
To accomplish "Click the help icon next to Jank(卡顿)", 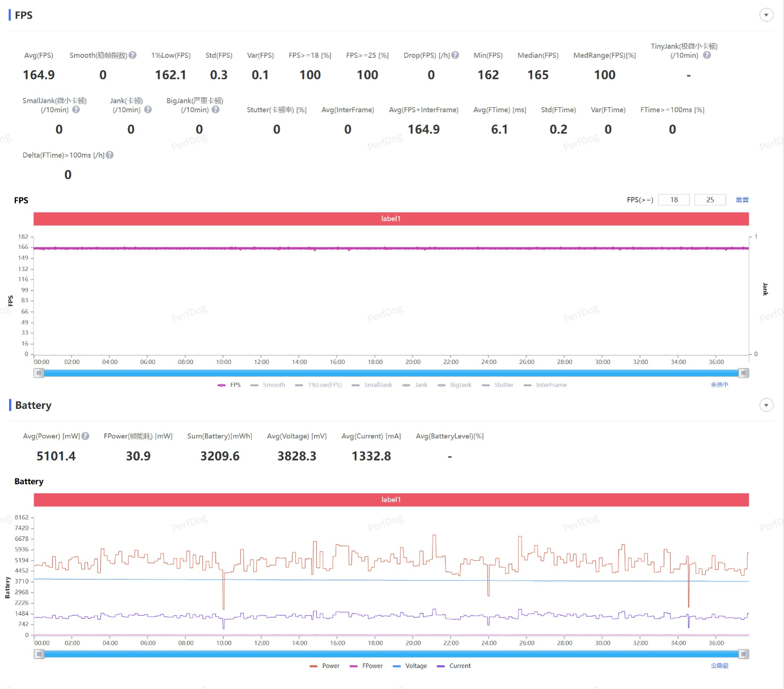I will (148, 109).
